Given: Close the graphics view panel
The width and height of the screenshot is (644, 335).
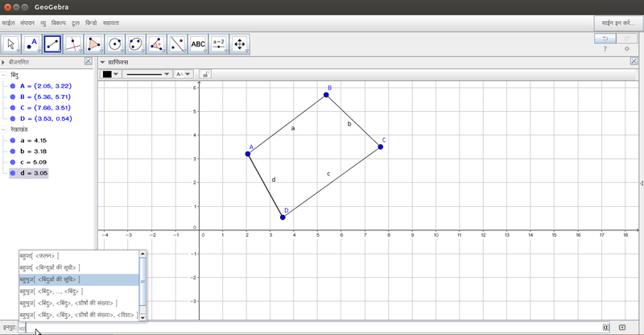Looking at the screenshot, I should 634,61.
